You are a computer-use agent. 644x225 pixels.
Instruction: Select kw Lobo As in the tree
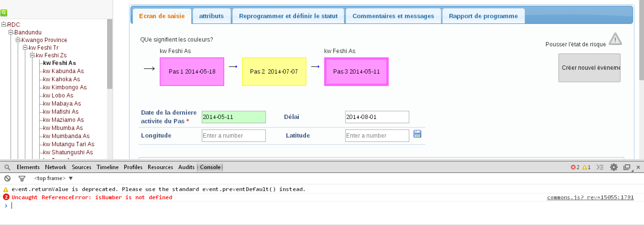[x=58, y=95]
